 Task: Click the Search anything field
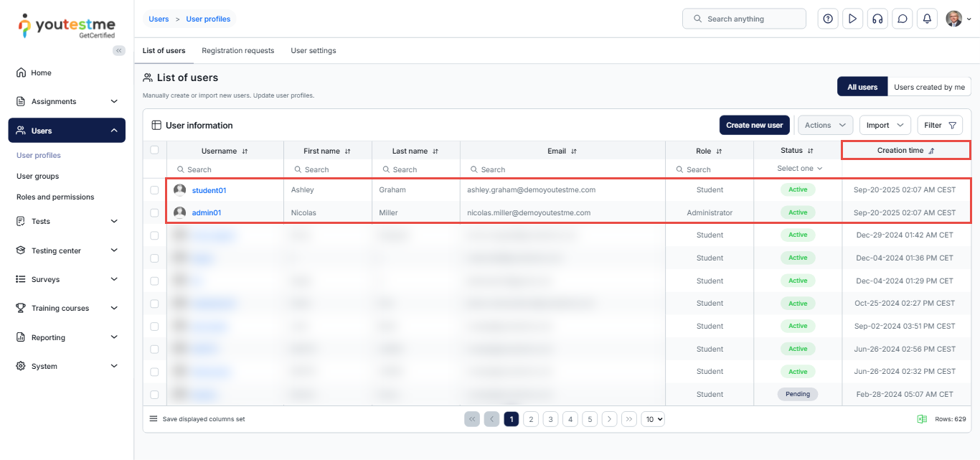(744, 19)
